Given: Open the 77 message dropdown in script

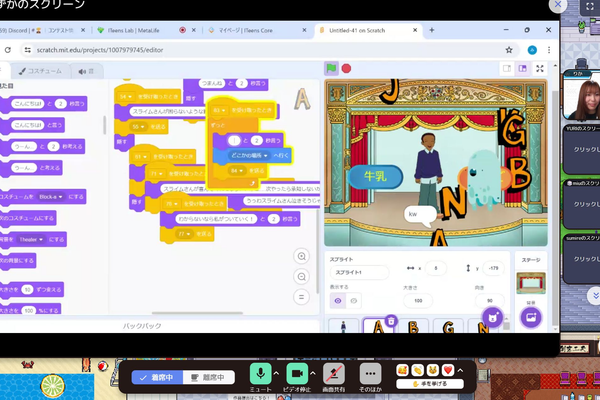Looking at the screenshot, I should [184, 234].
